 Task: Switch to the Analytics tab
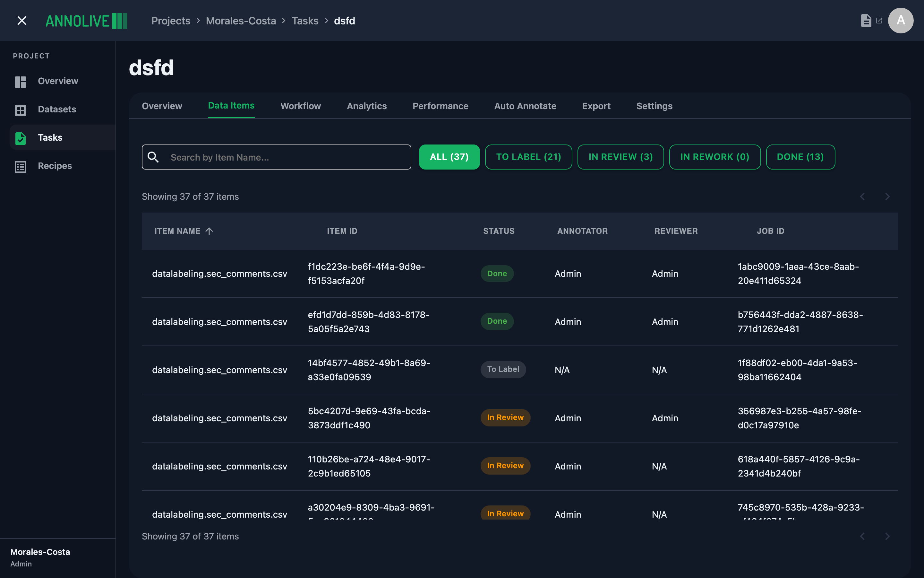tap(367, 106)
